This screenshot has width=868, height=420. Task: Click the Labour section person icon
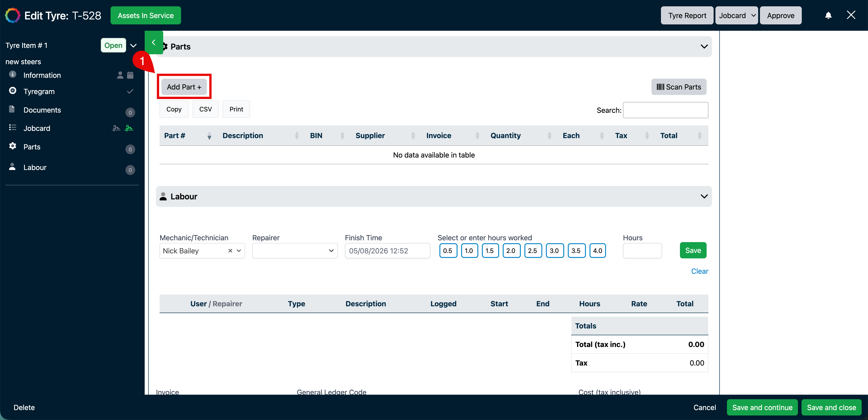(x=163, y=196)
